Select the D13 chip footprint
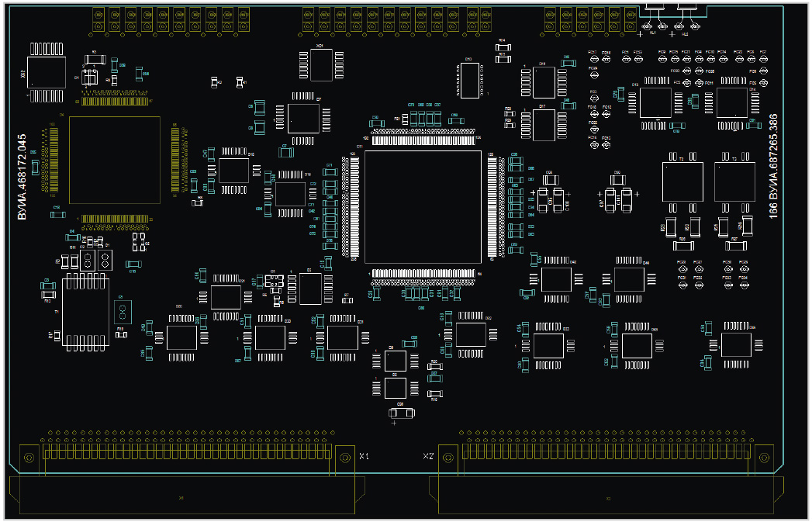Viewport: 812px width, 522px height. pyautogui.click(x=470, y=80)
